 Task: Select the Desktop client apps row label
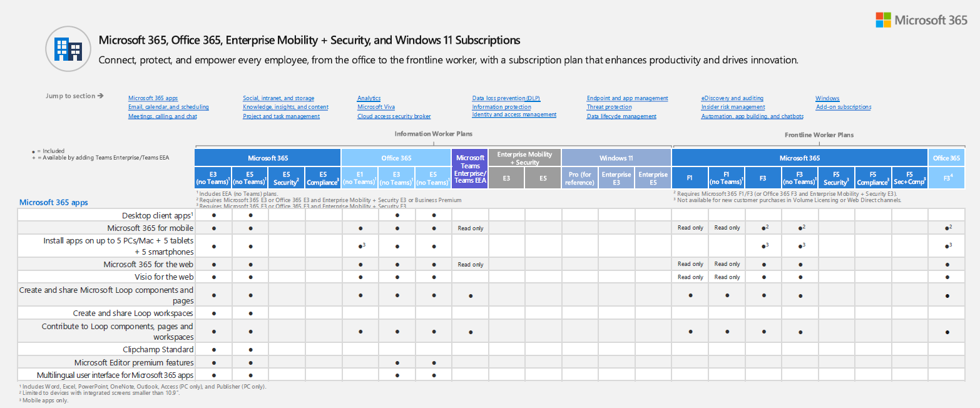158,215
